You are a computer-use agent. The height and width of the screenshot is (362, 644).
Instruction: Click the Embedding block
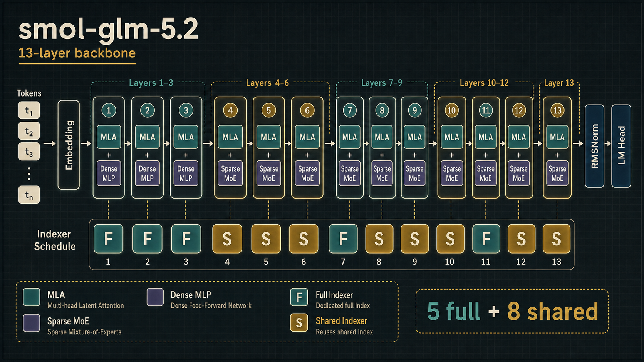pos(69,145)
